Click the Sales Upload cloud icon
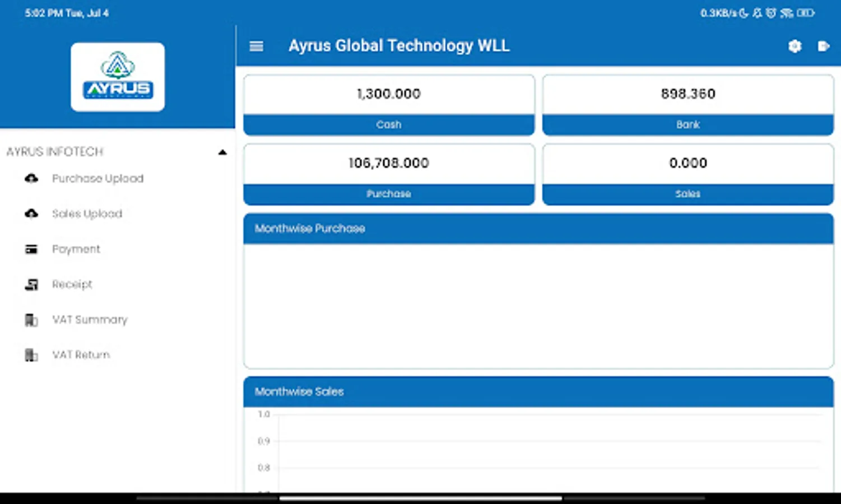This screenshot has width=841, height=504. [x=31, y=214]
